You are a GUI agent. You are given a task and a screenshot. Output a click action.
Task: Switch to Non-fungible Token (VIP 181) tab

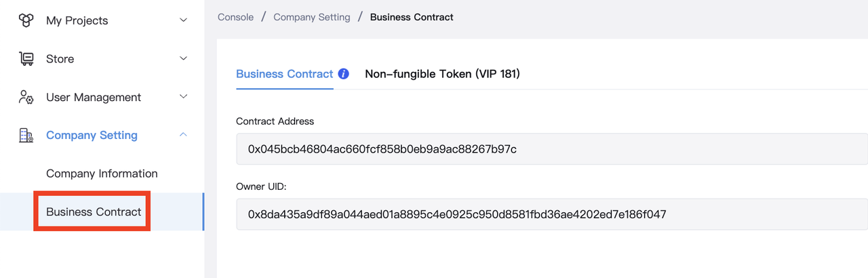[x=442, y=74]
